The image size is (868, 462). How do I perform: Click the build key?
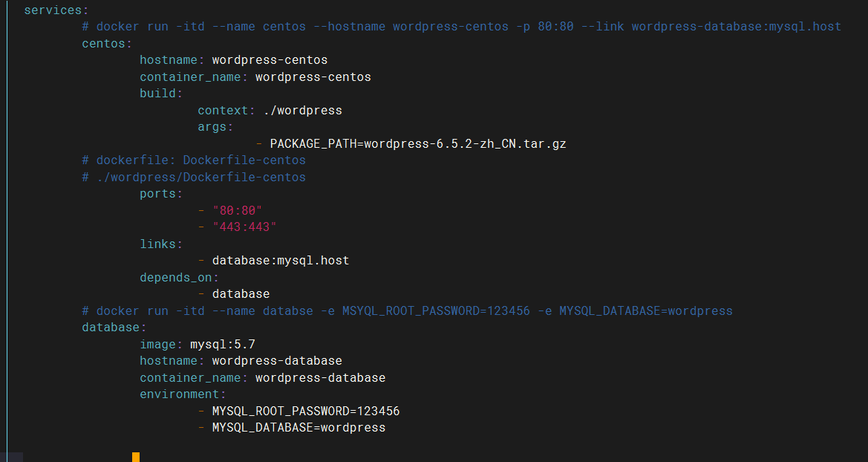click(157, 93)
